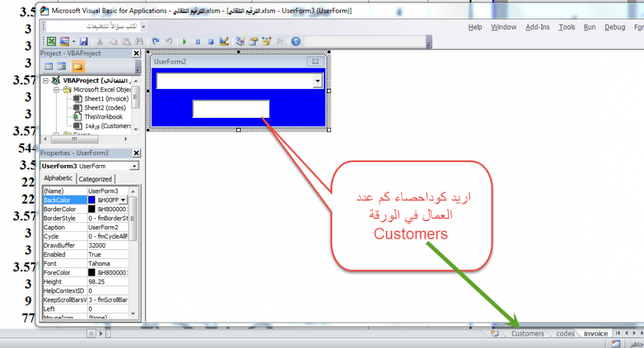Open the ComboBox dropdown arrow on the form
Screen dimensions: 644x348
coord(317,81)
